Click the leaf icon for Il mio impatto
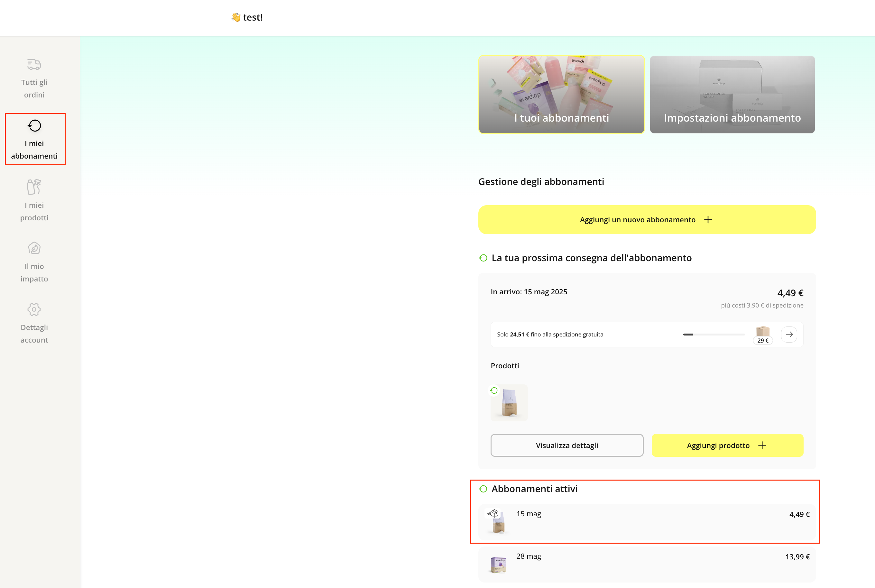 tap(34, 248)
